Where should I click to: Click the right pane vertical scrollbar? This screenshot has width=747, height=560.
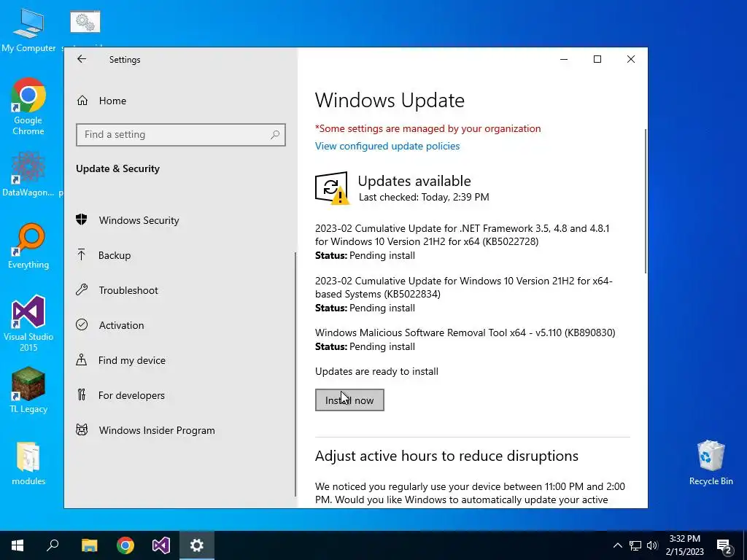click(x=645, y=201)
